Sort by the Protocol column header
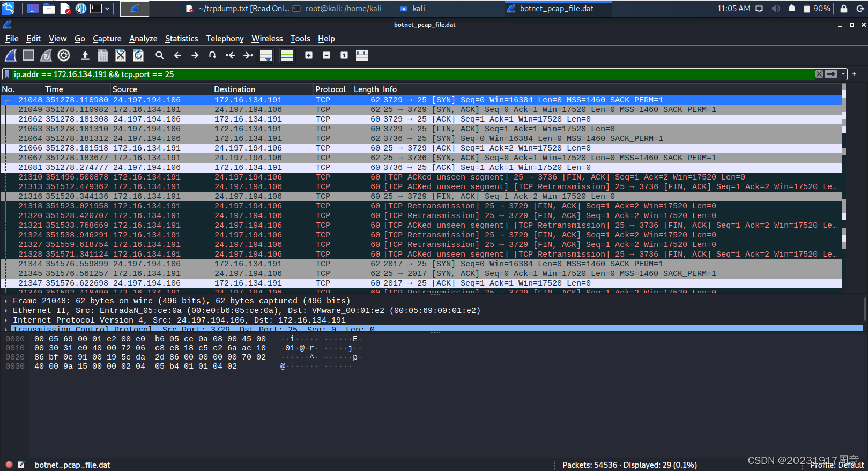 point(332,89)
